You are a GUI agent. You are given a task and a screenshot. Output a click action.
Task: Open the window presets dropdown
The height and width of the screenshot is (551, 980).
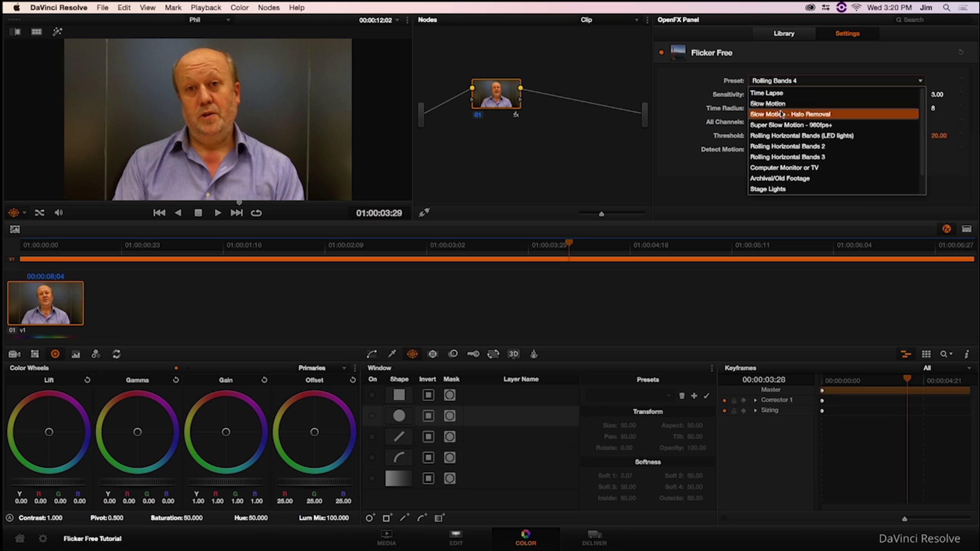coord(629,395)
